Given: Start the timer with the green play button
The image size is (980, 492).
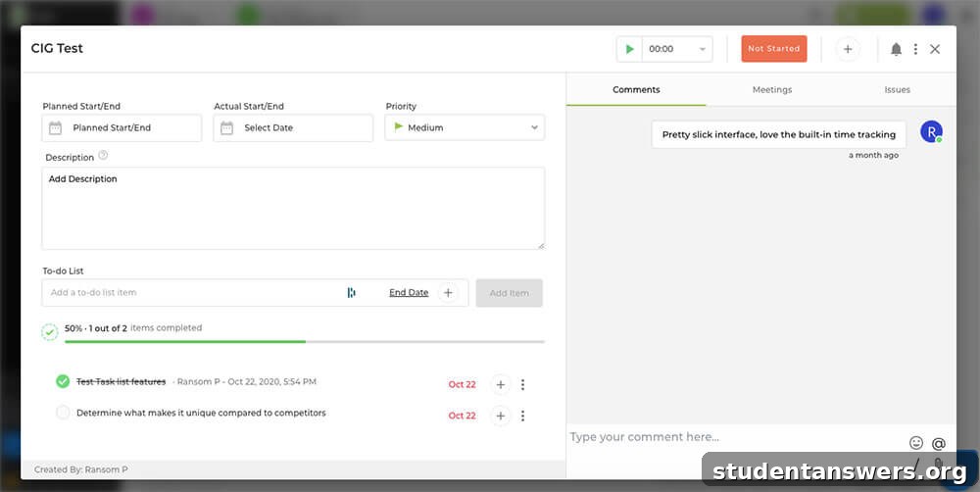Looking at the screenshot, I should [x=629, y=49].
